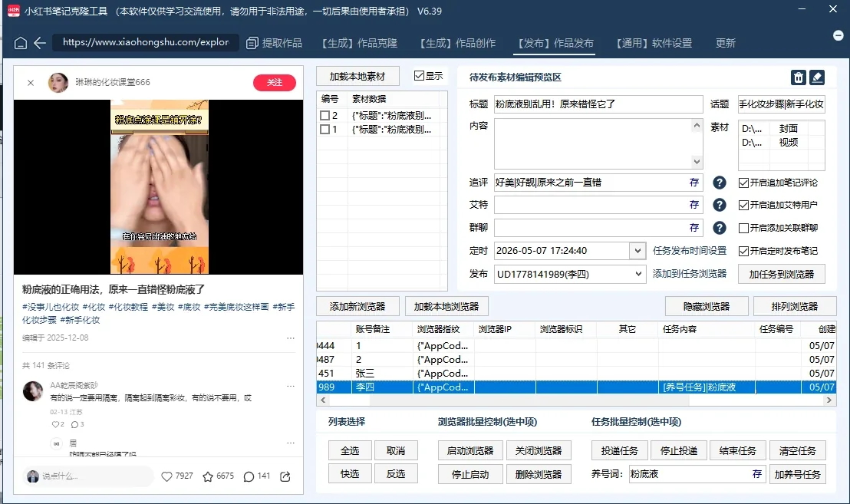
Task: Open comments via bubble icon 141
Action: point(249,476)
